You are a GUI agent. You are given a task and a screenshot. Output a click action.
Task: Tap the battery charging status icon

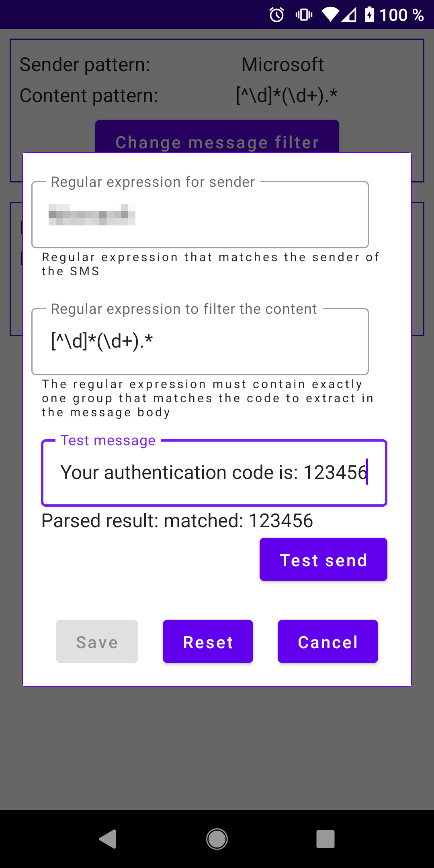click(x=369, y=15)
